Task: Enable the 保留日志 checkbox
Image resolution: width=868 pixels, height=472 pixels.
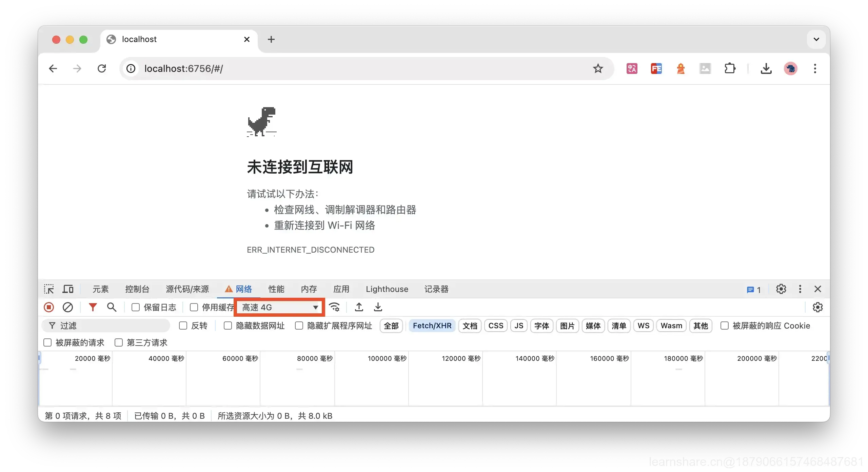Action: click(x=136, y=307)
